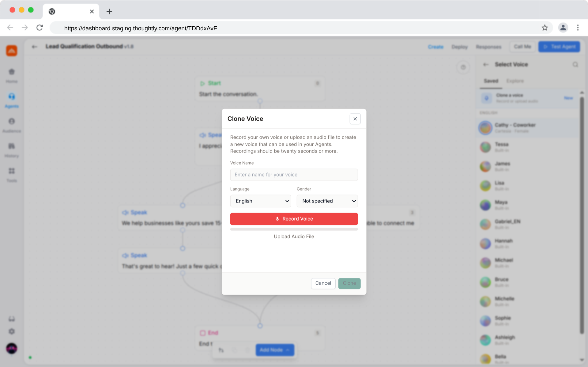
Task: Switch to the Explore tab
Action: (x=515, y=81)
